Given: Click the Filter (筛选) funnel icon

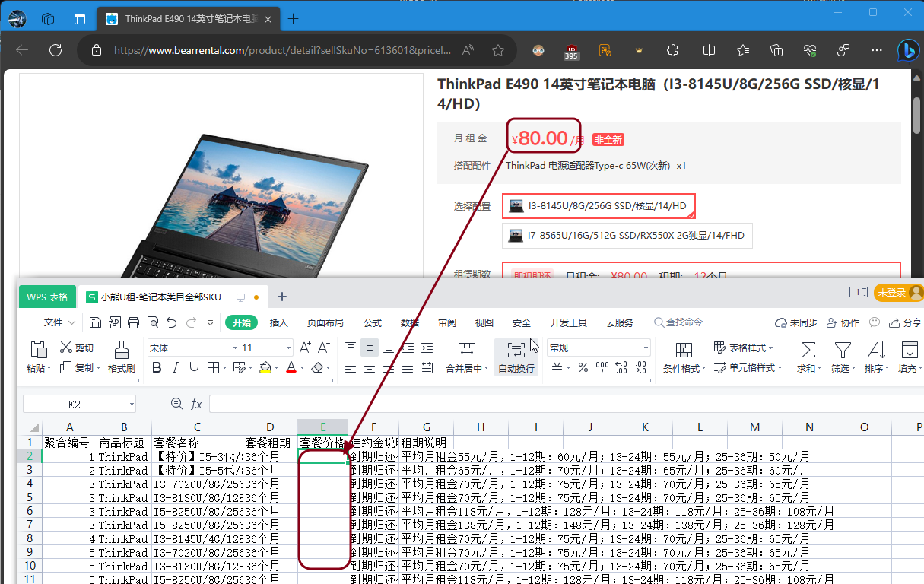Looking at the screenshot, I should pos(842,357).
